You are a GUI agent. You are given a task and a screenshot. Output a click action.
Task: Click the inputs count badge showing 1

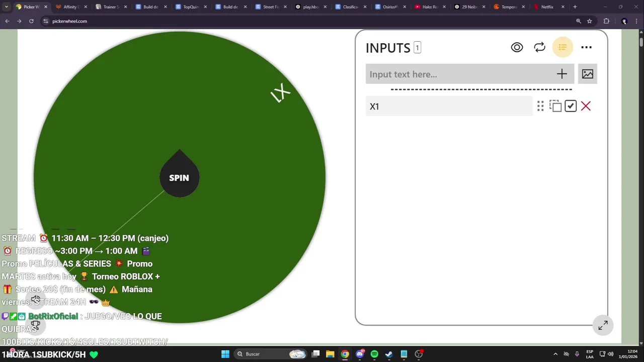pos(417,48)
